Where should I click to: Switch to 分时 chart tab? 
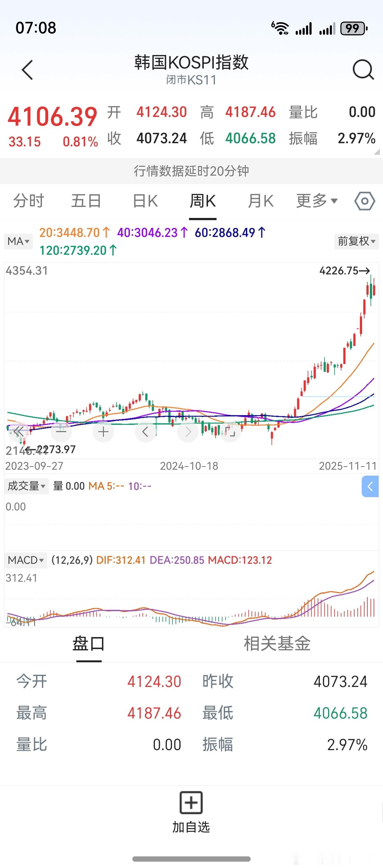point(29,201)
